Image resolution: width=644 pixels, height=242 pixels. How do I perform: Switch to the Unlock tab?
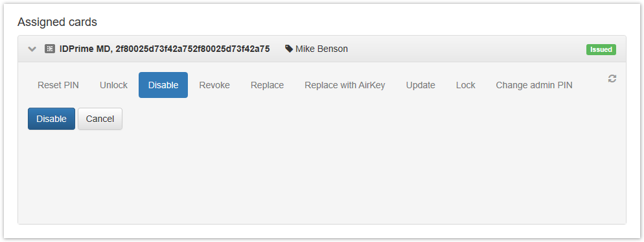tap(114, 85)
